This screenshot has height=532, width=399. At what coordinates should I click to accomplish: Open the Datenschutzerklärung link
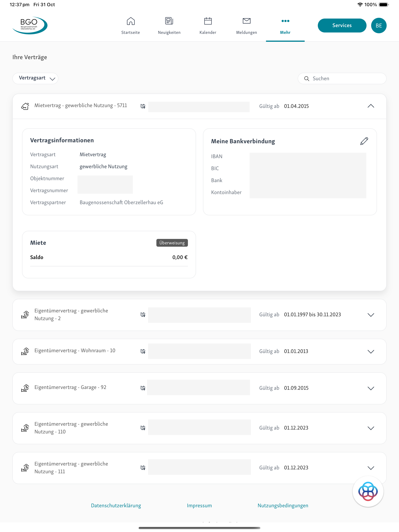pyautogui.click(x=116, y=506)
